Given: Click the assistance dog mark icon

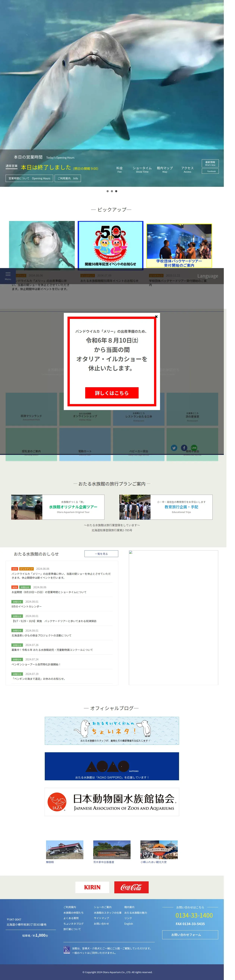Looking at the screenshot, I should pyautogui.click(x=66, y=950).
